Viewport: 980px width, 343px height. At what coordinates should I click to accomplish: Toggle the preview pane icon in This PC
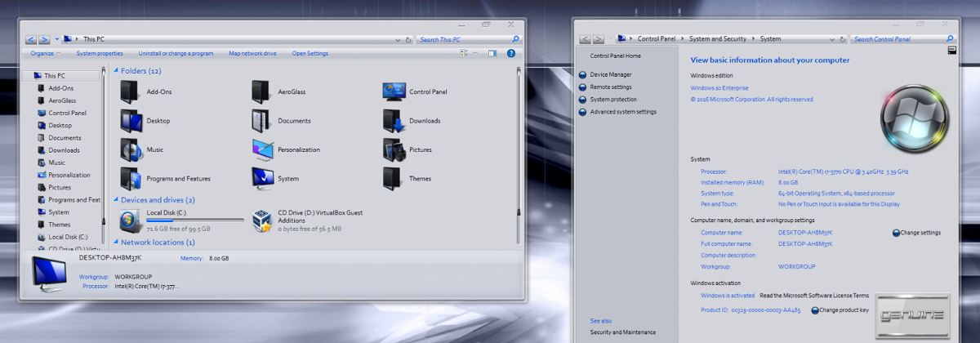(x=492, y=53)
